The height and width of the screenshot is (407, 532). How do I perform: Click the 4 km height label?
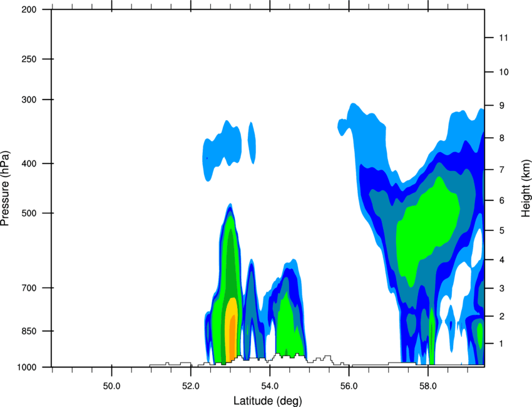(x=502, y=260)
